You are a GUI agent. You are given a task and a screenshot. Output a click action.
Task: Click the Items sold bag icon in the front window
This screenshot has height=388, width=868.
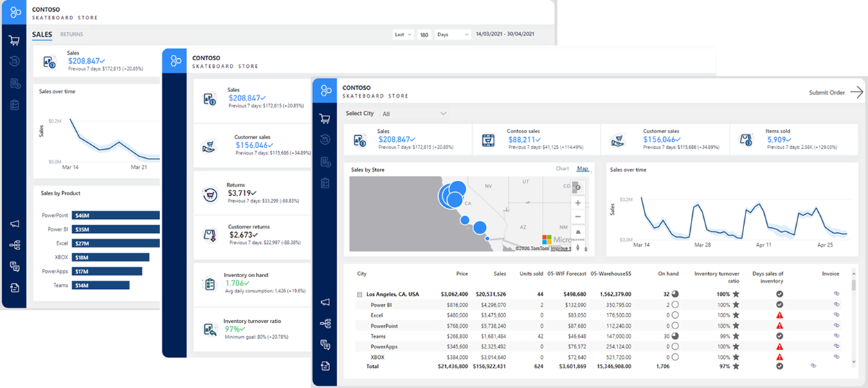(x=746, y=140)
